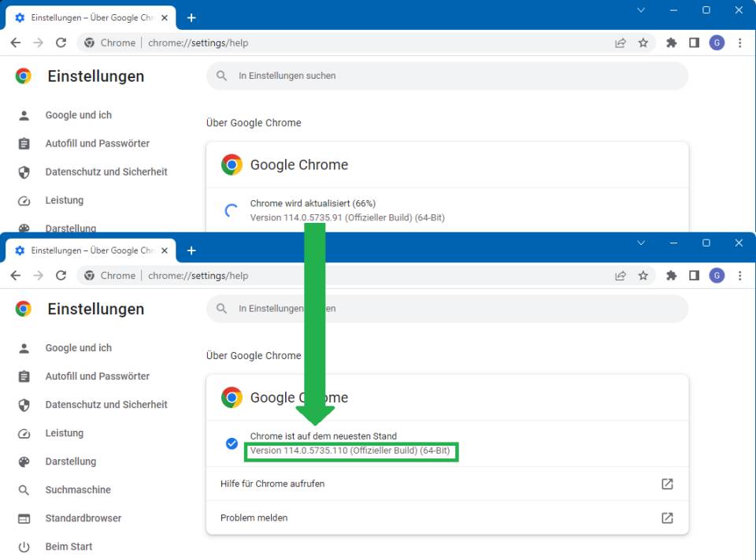This screenshot has width=756, height=560.
Task: Select the Einstellungen tab in the upper window
Action: click(91, 18)
